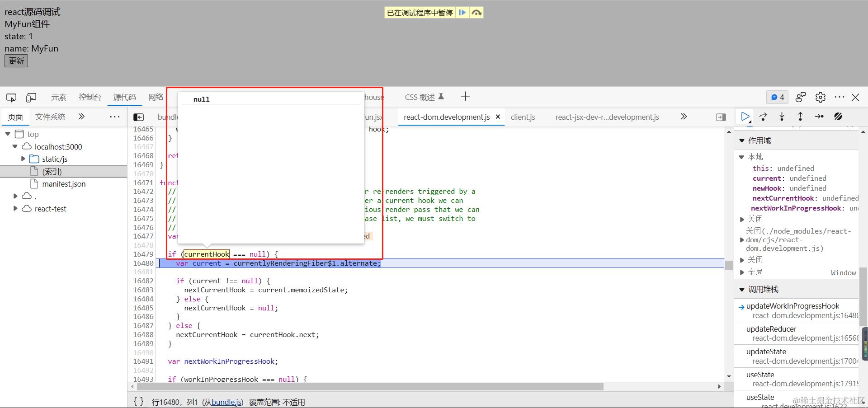This screenshot has height=408, width=868.
Task: Resume script execution in debugger toolbar
Action: tap(745, 117)
